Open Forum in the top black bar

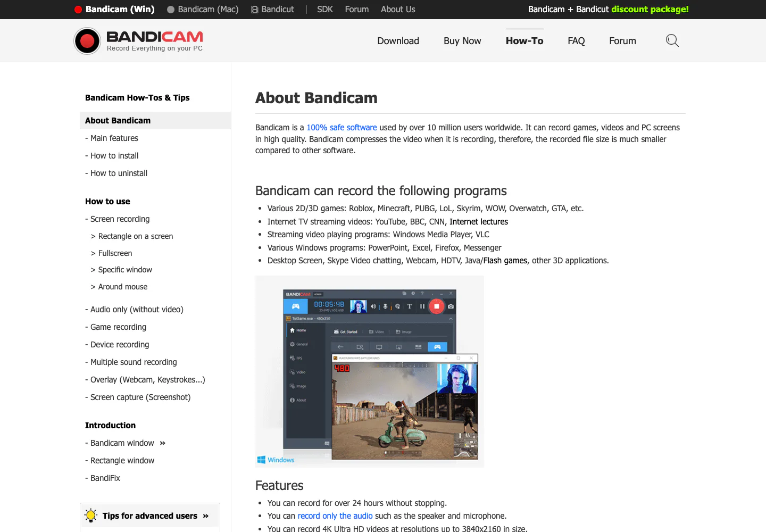tap(357, 9)
